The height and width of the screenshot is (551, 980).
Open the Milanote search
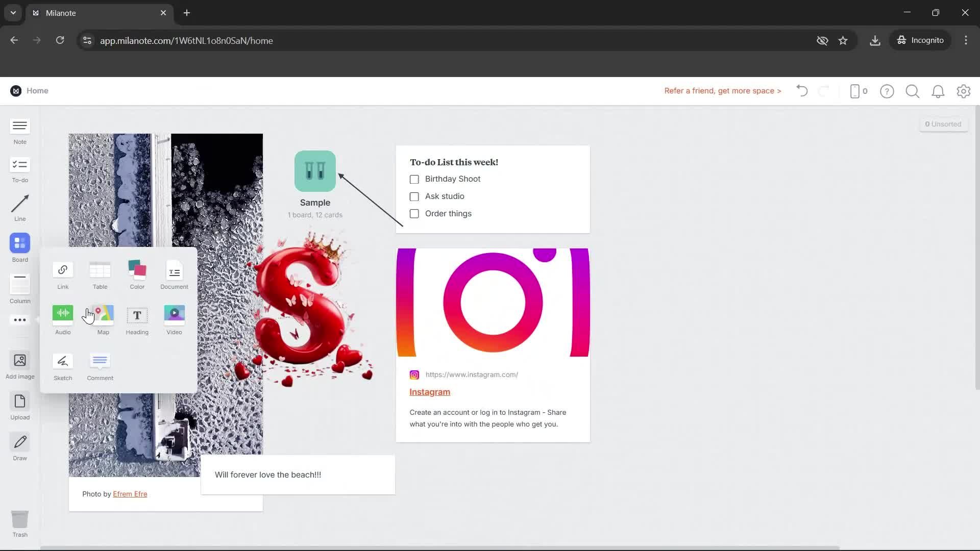[x=913, y=91]
